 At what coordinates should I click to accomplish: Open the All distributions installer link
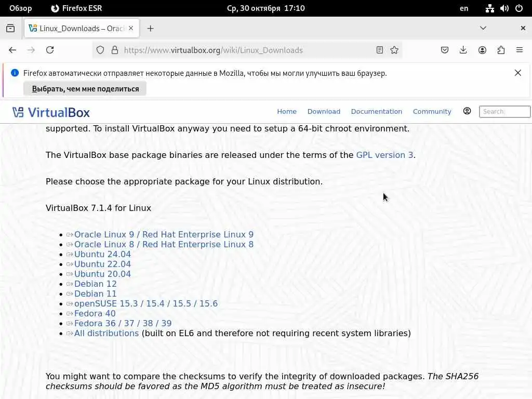[107, 333]
